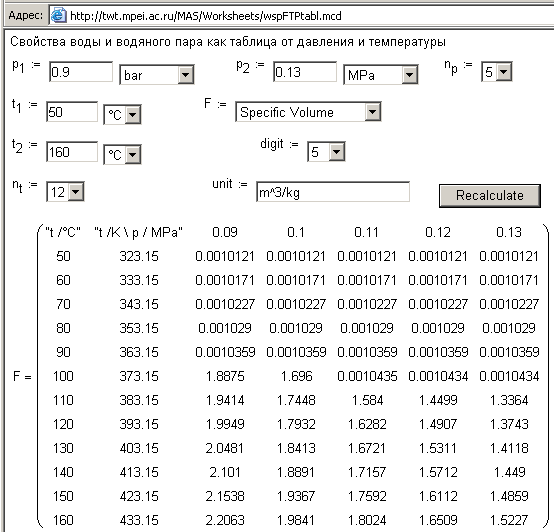Open the p1 unit dropdown showing bar

(157, 75)
